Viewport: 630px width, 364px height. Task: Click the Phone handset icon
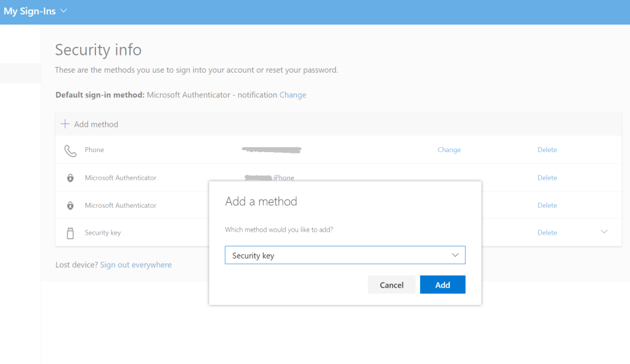pos(70,150)
